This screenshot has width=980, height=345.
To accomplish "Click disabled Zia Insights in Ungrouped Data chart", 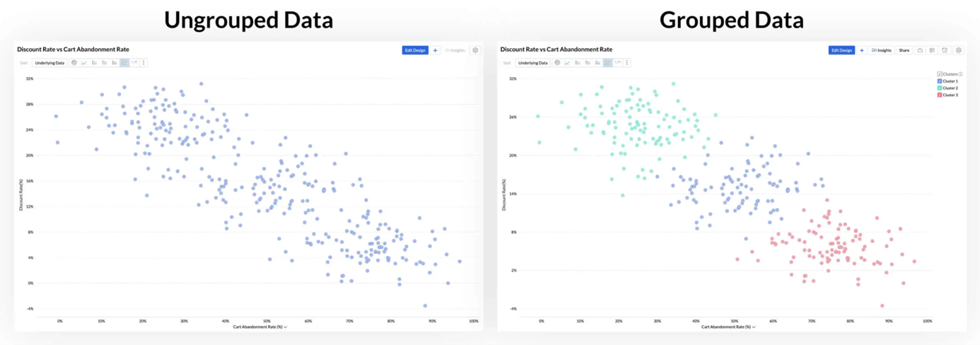I will (x=455, y=50).
